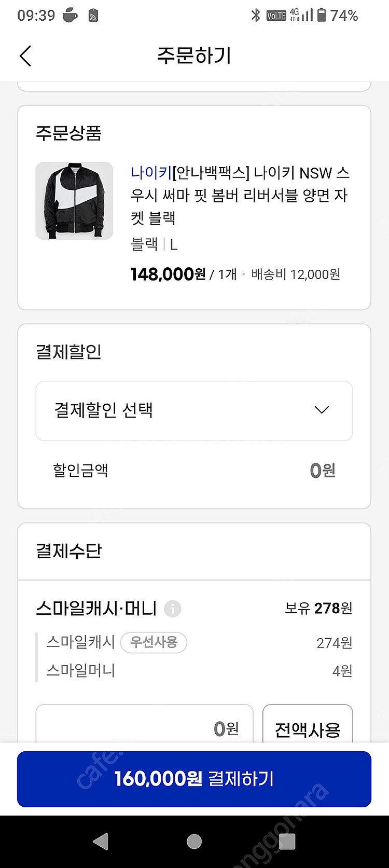Open the 스마일캐시·머니 info icon
Image resolution: width=389 pixels, height=868 pixels.
point(173,608)
